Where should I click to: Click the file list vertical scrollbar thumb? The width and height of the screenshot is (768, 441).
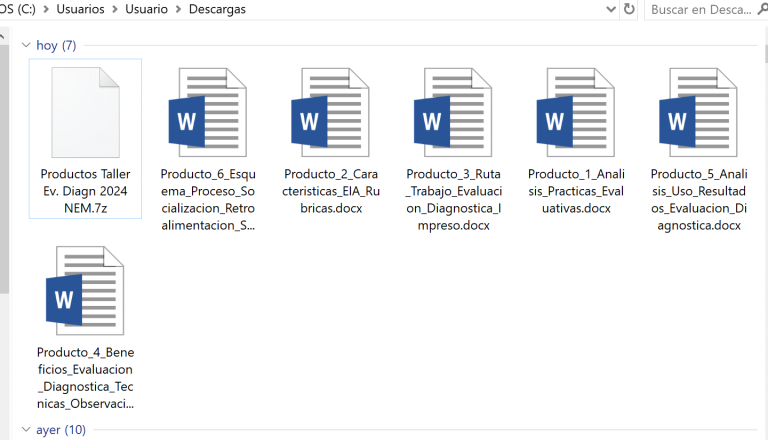pyautogui.click(x=765, y=53)
